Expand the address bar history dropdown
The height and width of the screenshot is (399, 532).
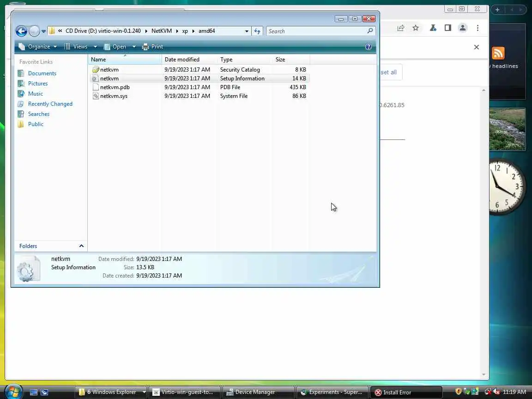coord(247,31)
